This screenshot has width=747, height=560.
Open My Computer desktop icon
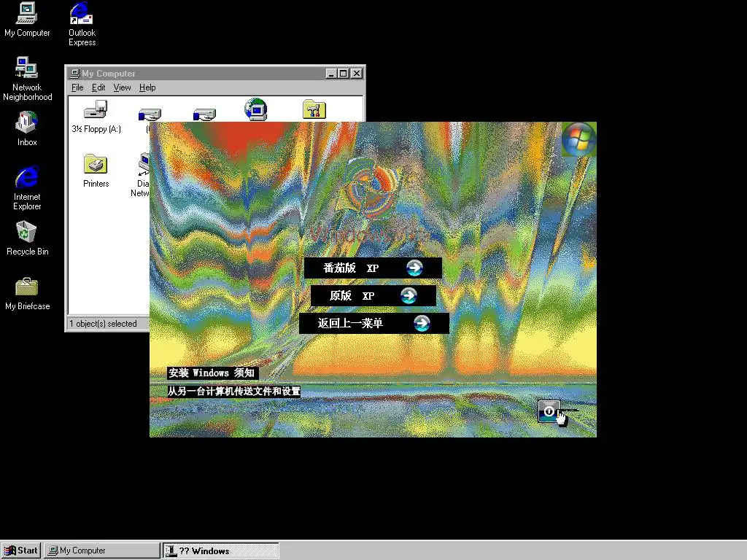(x=27, y=20)
